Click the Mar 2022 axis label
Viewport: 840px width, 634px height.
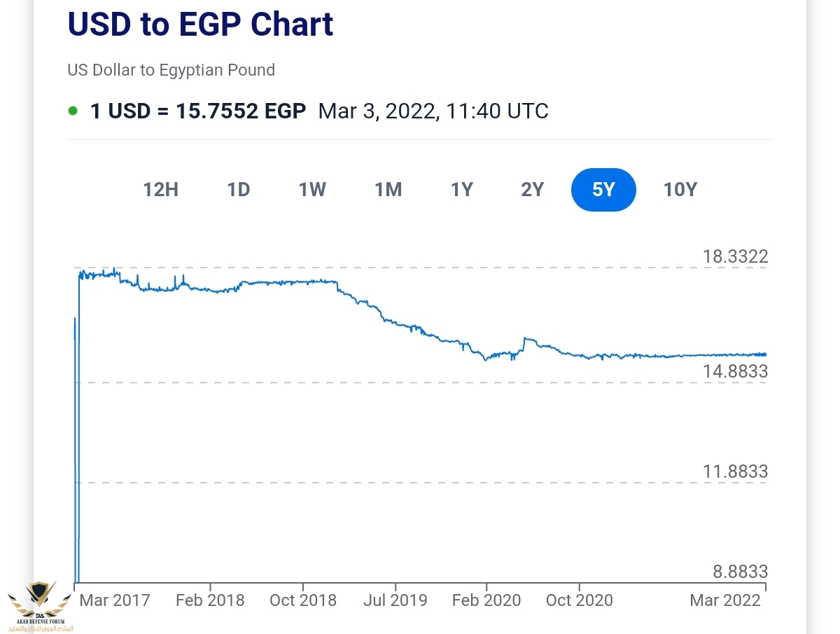[x=725, y=600]
